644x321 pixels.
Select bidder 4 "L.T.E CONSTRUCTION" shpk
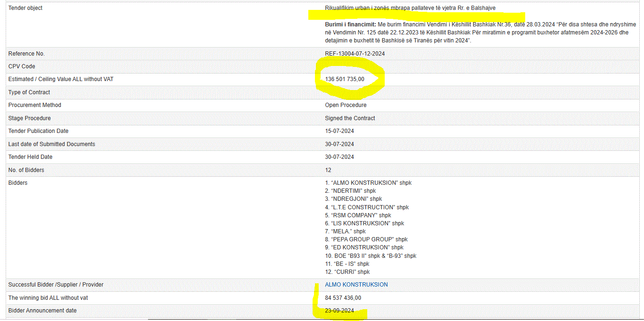pos(367,207)
